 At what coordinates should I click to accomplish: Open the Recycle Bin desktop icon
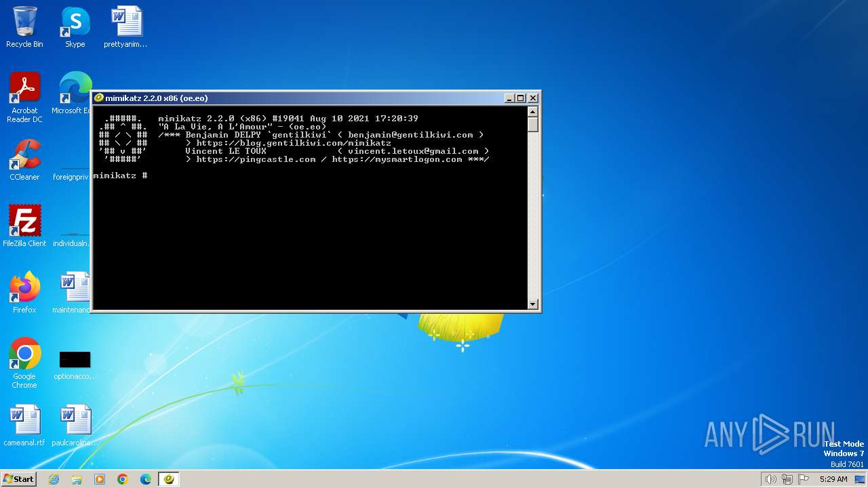pos(24,27)
